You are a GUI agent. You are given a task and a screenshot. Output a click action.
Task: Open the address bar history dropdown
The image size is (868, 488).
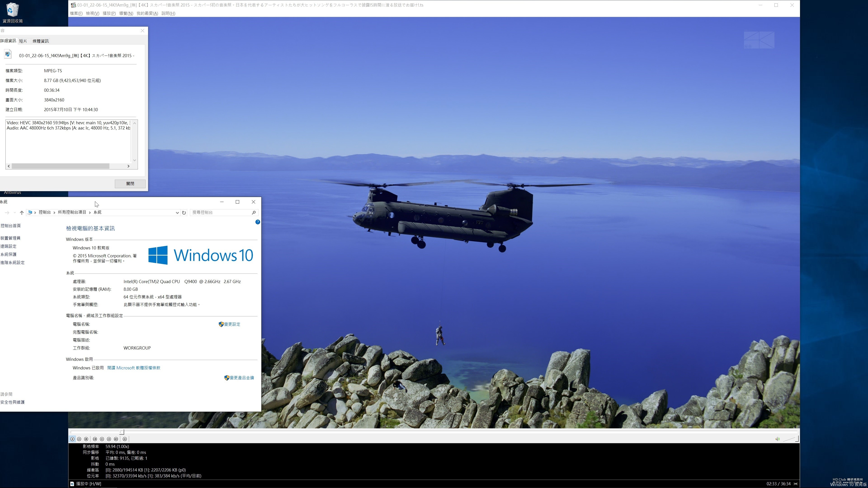(x=177, y=213)
